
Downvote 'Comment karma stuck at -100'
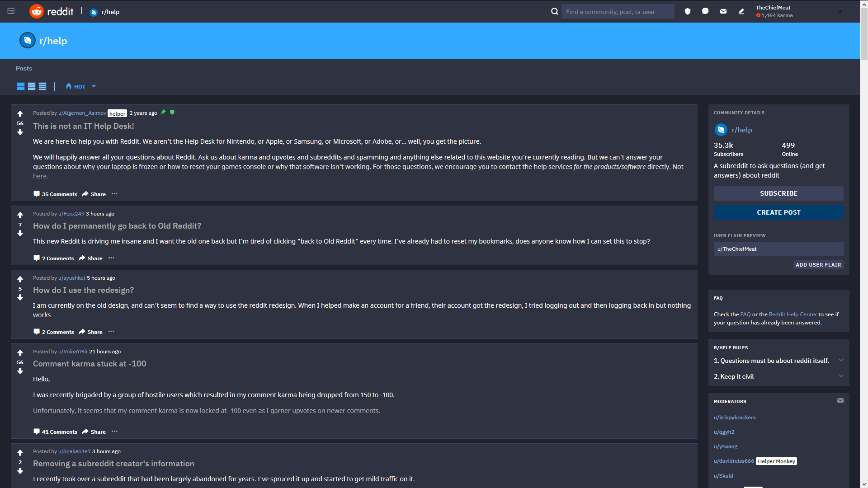20,371
